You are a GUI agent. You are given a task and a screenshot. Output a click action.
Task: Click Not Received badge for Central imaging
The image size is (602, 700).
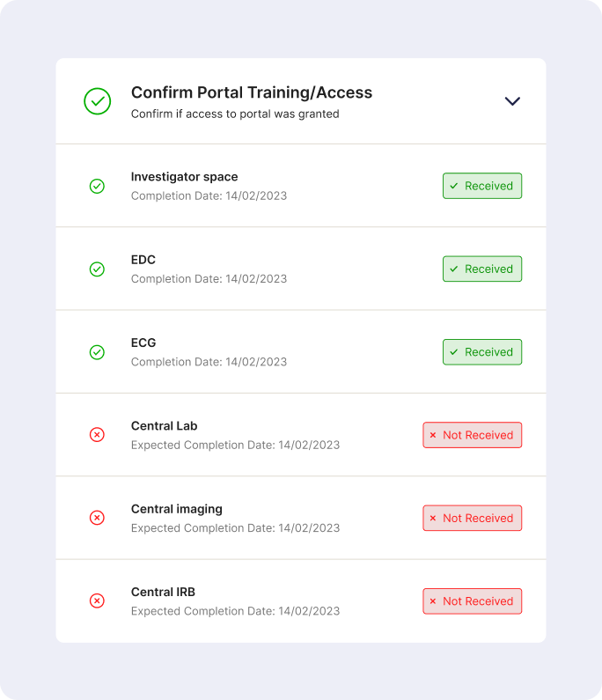[x=472, y=518]
